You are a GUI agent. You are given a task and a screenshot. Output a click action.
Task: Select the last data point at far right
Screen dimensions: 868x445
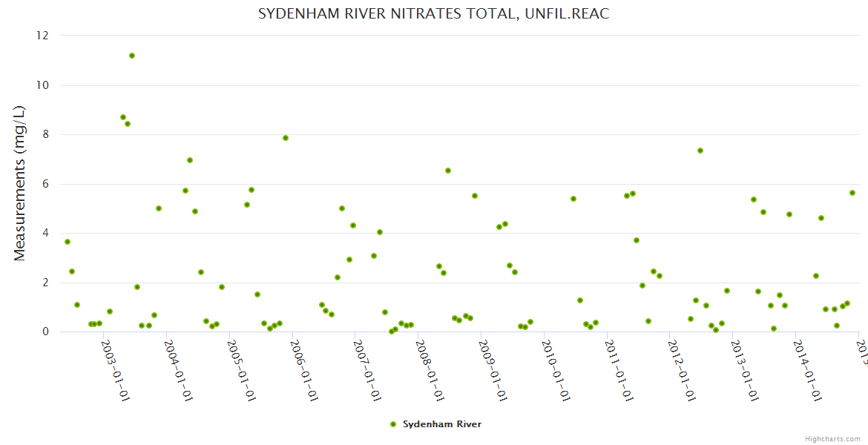(x=852, y=193)
